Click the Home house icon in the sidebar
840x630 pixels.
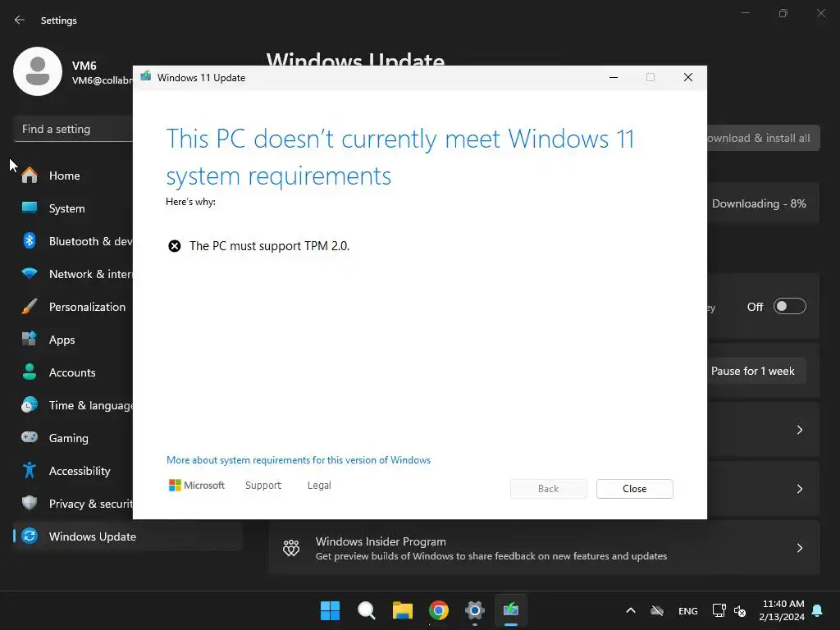click(30, 176)
